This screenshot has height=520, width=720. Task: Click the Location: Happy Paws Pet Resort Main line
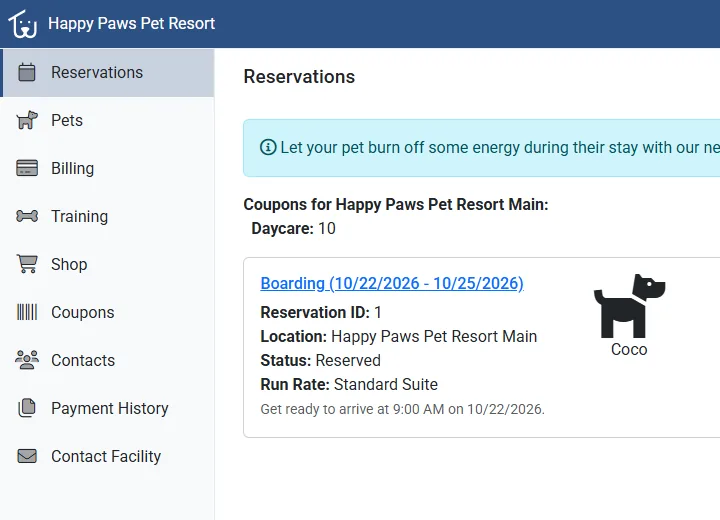399,336
